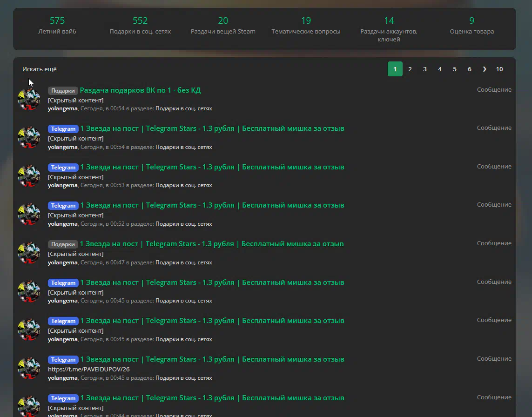Open the section link on the 00:53 result

click(x=183, y=185)
